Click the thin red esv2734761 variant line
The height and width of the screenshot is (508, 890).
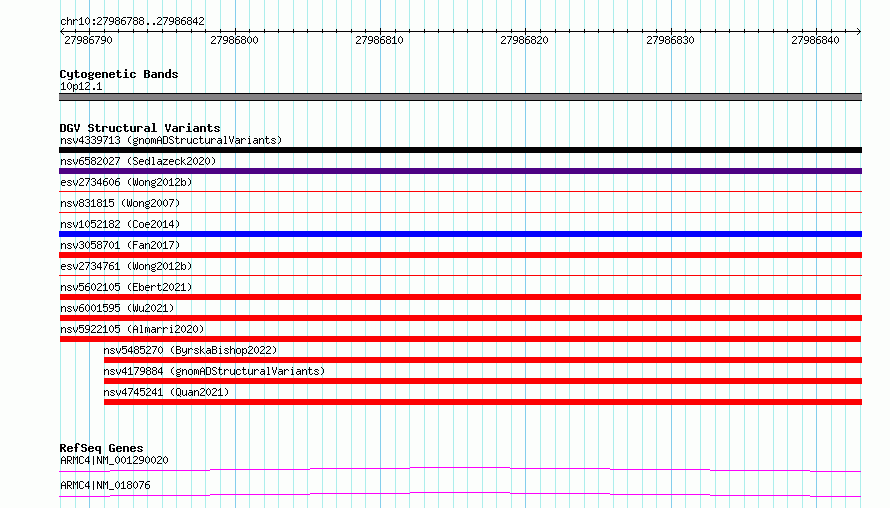pos(460,276)
